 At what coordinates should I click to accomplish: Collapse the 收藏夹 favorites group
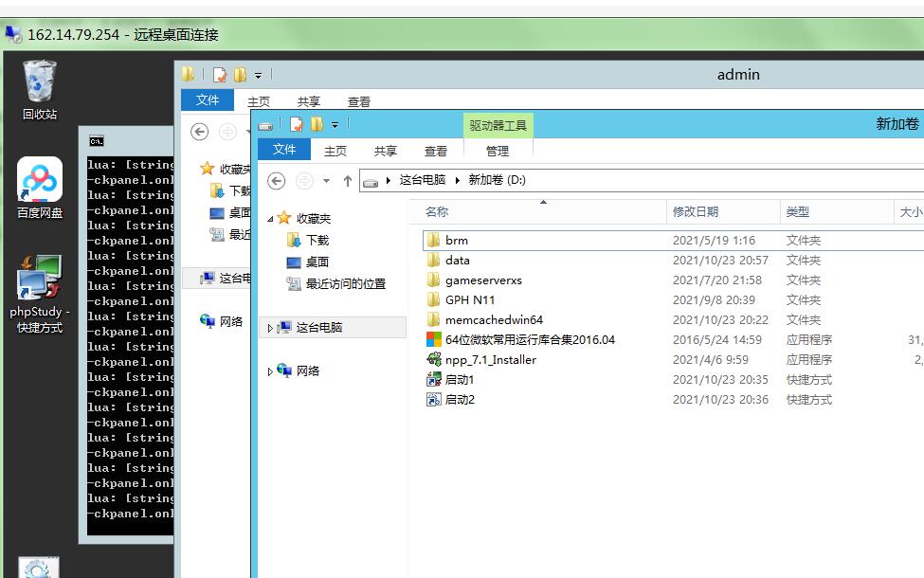(270, 219)
